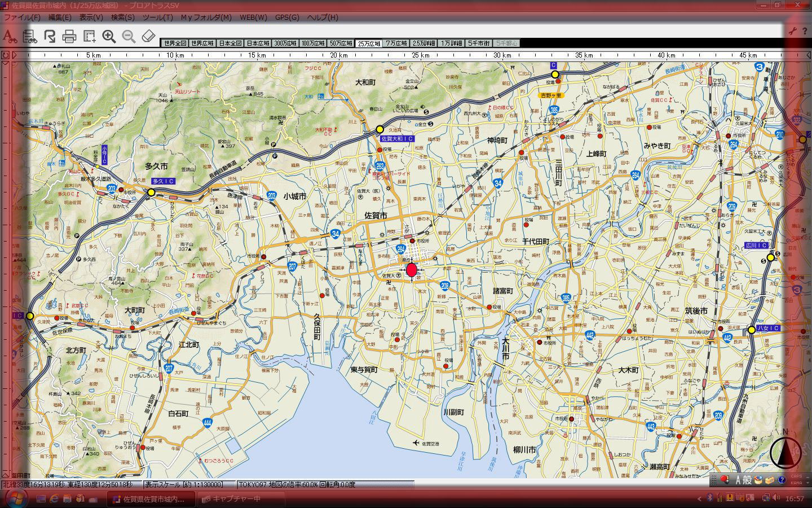Click the route arrow tool icon
Screen dimensions: 812x508
(x=50, y=37)
